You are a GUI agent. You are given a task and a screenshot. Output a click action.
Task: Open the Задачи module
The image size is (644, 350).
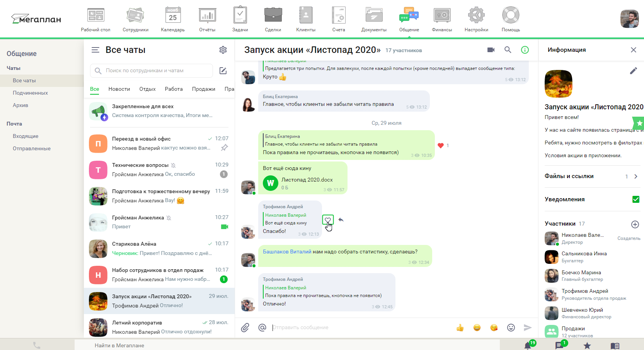(240, 19)
